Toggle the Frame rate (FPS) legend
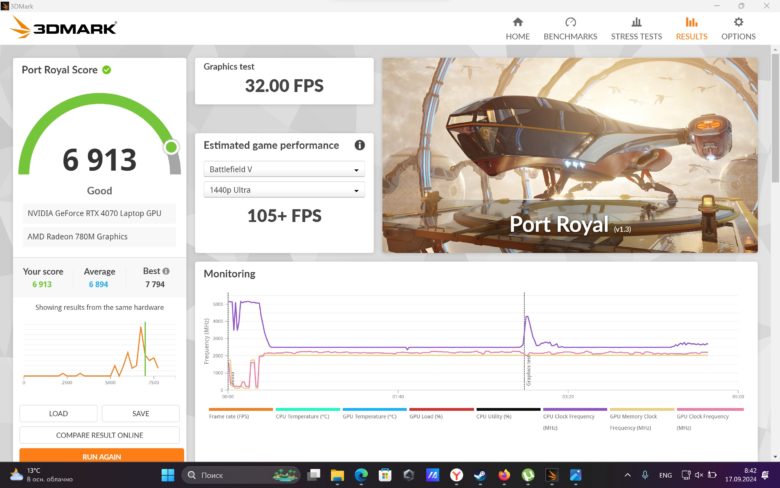This screenshot has height=488, width=780. (240, 414)
